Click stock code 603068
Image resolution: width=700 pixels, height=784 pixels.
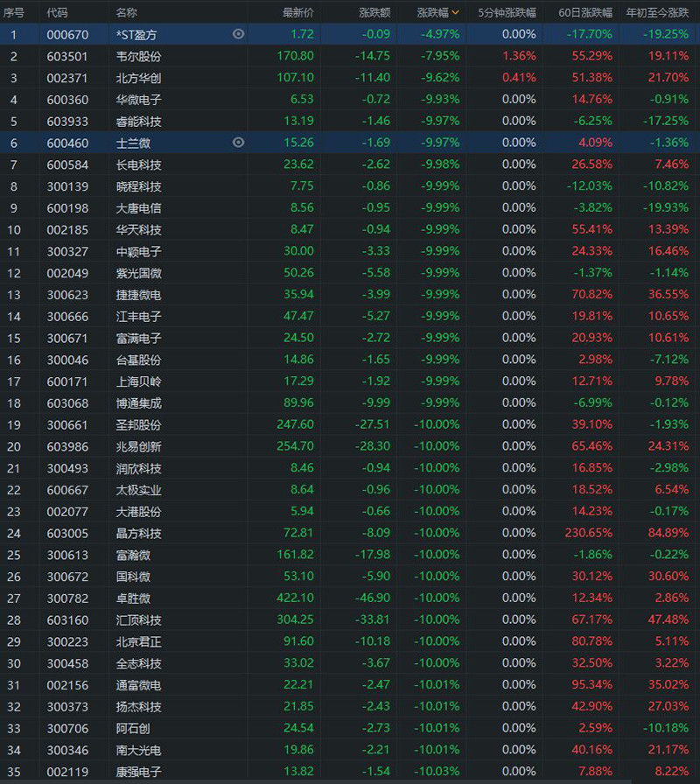click(x=67, y=403)
